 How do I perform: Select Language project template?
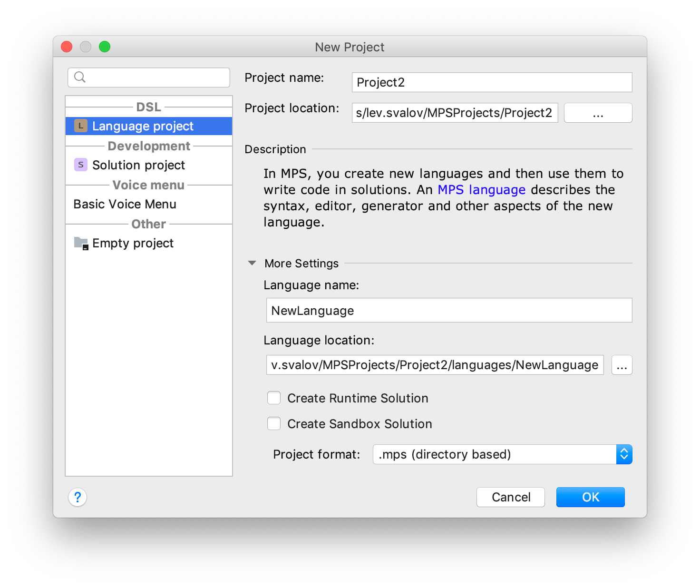click(149, 126)
